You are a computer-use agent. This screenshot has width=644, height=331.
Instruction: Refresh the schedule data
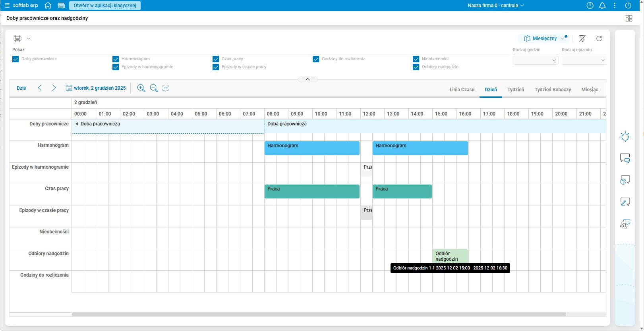(599, 38)
